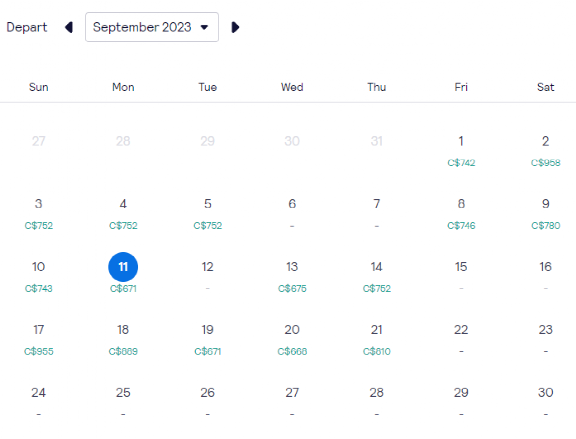Go to previous month with left arrow

coord(69,27)
